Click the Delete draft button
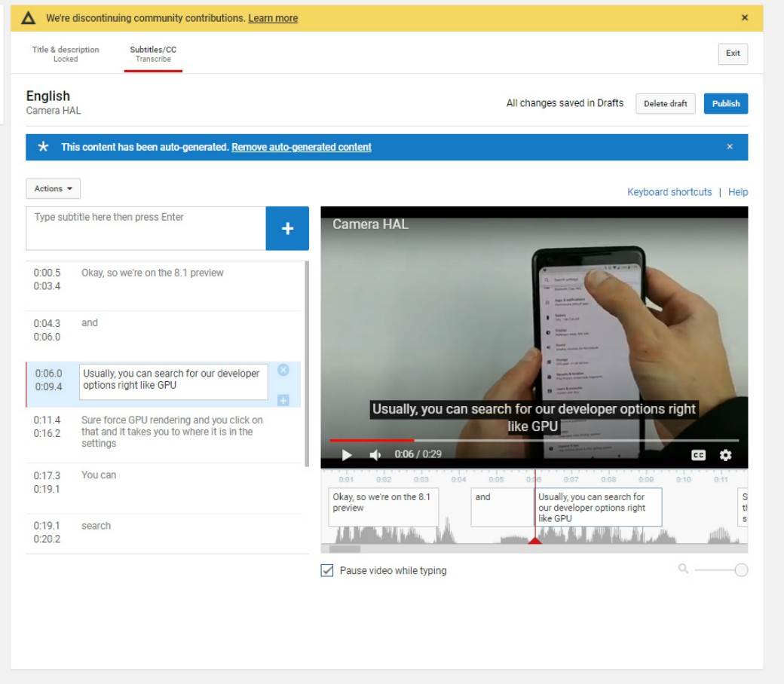The height and width of the screenshot is (684, 784). (666, 103)
